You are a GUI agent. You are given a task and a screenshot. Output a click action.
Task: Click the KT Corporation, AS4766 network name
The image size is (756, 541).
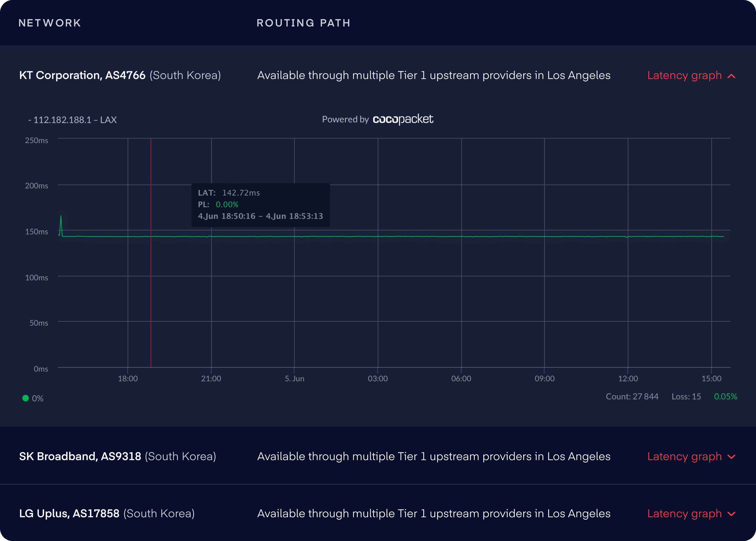82,75
